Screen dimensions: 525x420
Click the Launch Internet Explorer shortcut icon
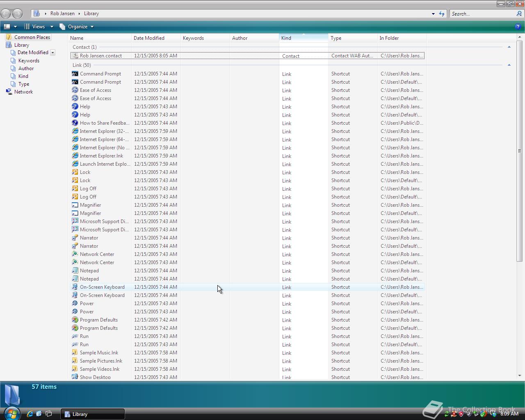pyautogui.click(x=75, y=164)
